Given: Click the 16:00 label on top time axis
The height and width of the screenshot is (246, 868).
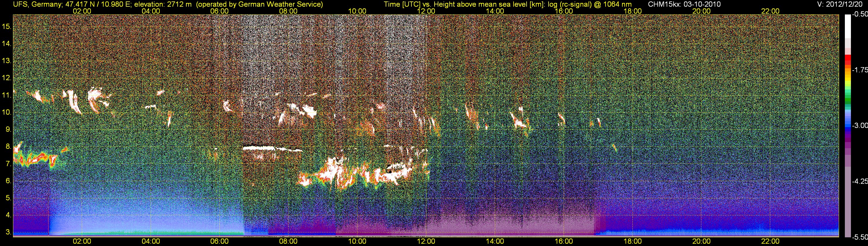Looking at the screenshot, I should (x=564, y=11).
